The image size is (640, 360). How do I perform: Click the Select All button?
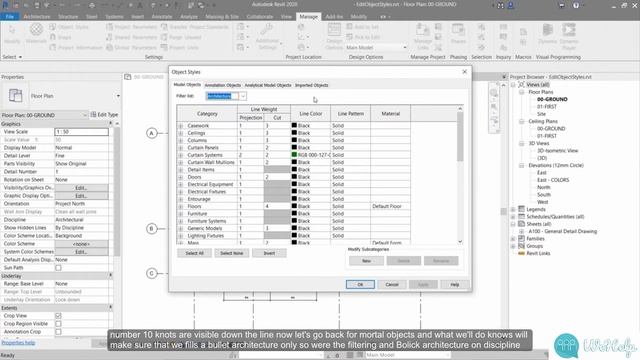194,253
